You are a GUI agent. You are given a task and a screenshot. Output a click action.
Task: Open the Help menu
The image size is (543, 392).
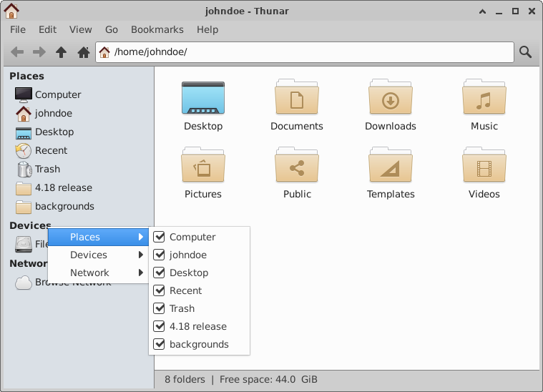207,30
